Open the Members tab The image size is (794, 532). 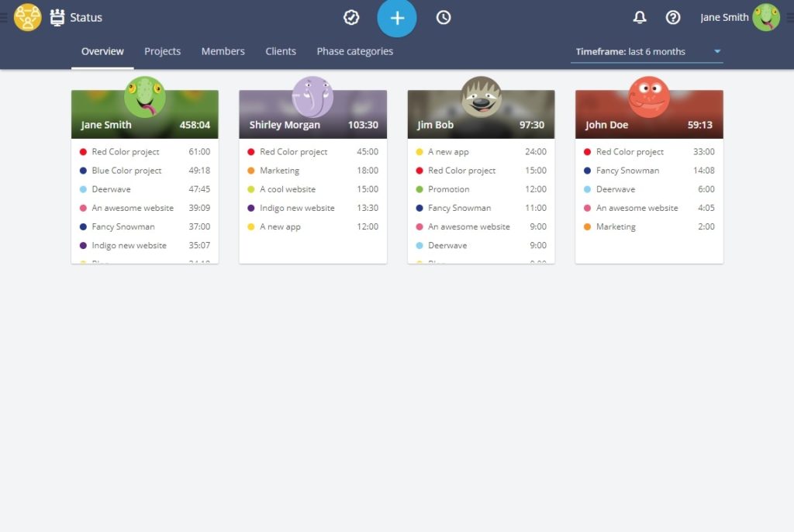click(x=223, y=51)
